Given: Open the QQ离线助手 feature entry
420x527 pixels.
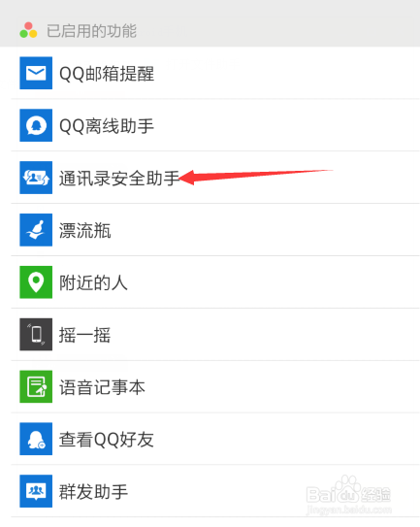Looking at the screenshot, I should pos(215,125).
